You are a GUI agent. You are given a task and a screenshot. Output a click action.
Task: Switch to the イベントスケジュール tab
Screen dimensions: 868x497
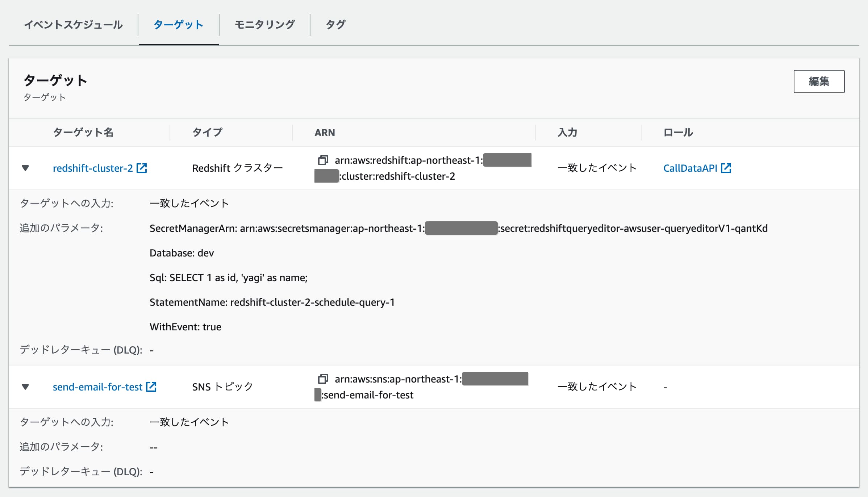point(74,25)
